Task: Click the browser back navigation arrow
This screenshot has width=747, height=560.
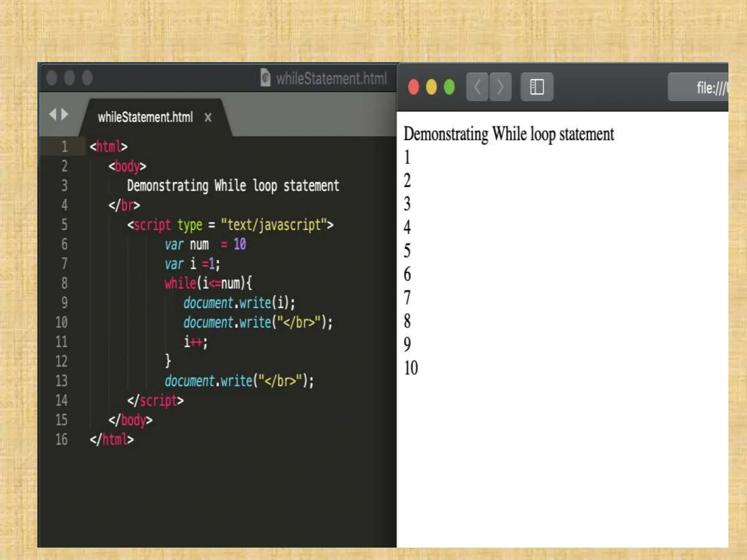Action: pos(477,87)
